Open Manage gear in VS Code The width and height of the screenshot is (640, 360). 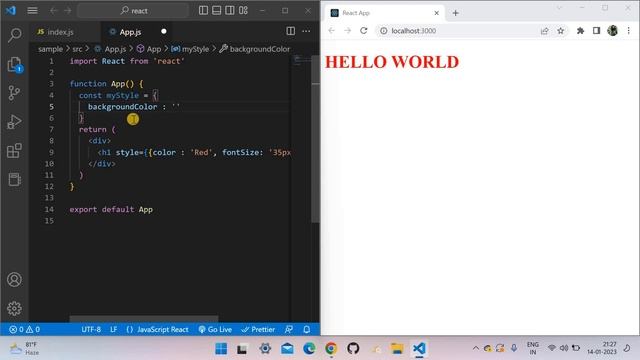pos(14,308)
